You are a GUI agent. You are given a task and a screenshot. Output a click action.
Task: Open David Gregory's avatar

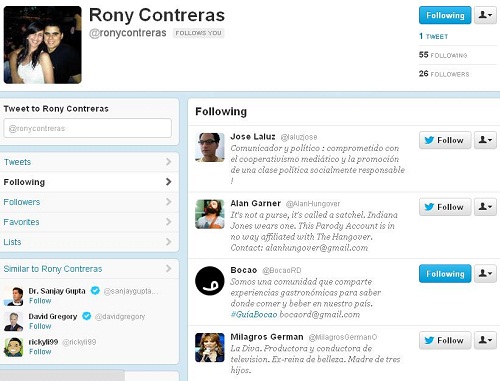[x=13, y=321]
